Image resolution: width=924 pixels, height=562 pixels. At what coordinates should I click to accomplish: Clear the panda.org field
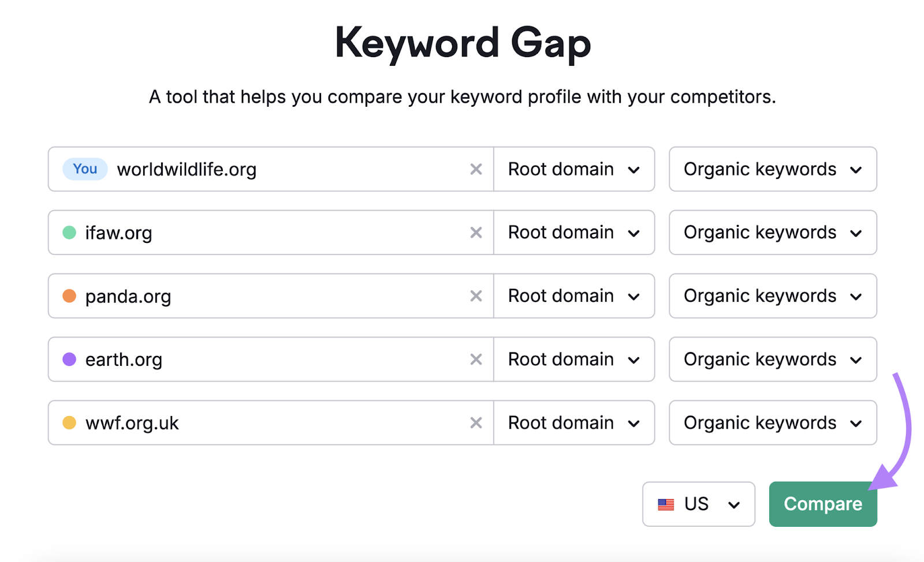pyautogui.click(x=476, y=296)
